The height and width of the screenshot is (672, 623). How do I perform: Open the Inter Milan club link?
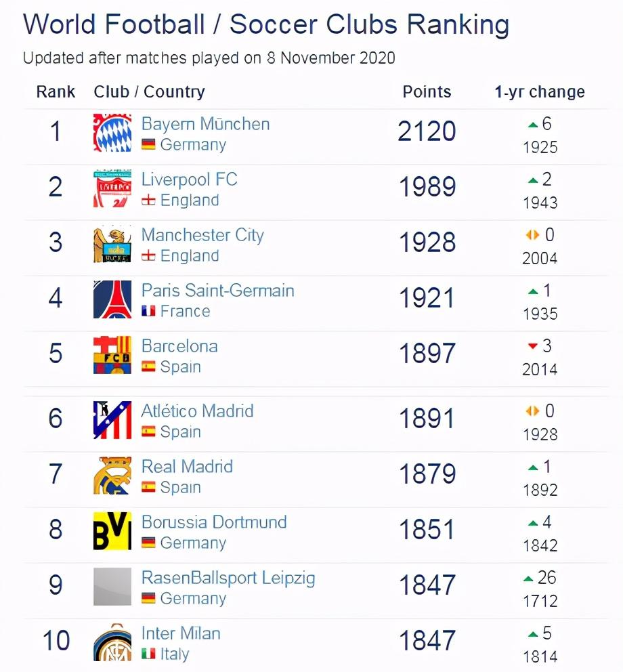[x=181, y=633]
